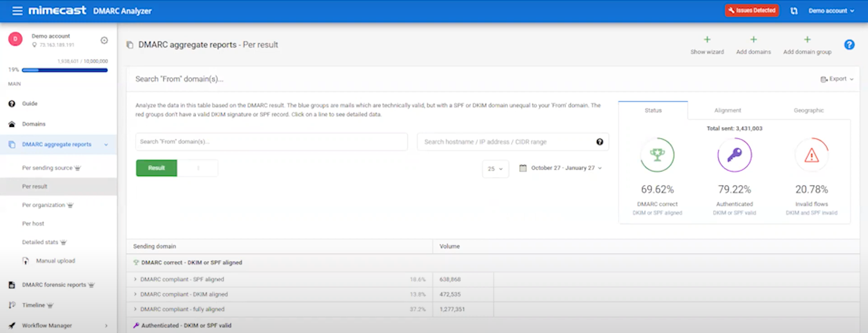The image size is (868, 333).
Task: Expand Workflow Manager submenu arrow
Action: [106, 326]
